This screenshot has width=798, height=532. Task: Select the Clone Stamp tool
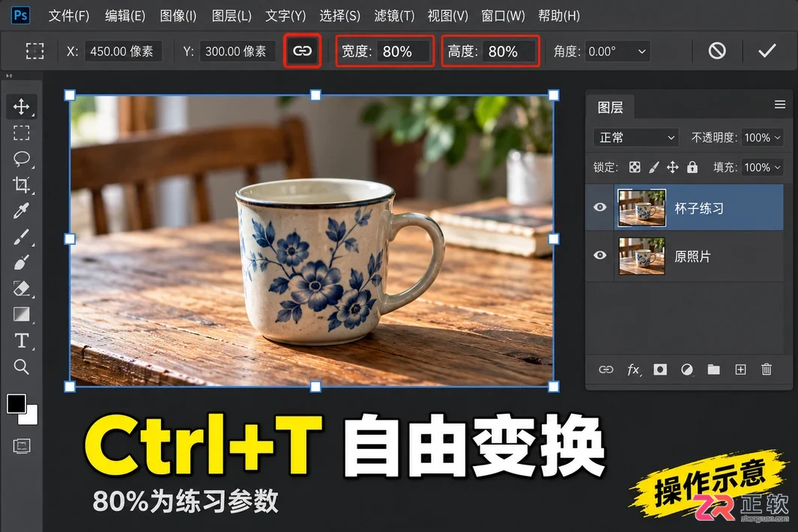[21, 263]
